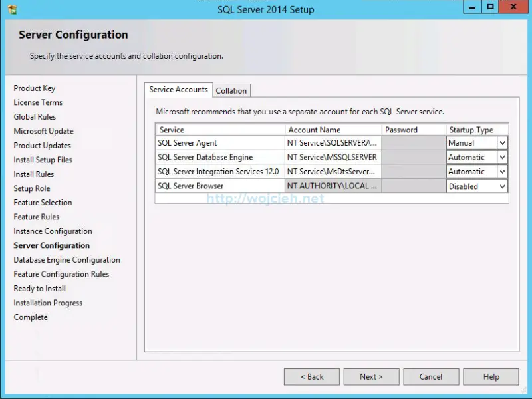The height and width of the screenshot is (399, 532).
Task: Open the SQL Server Browser startup type dropdown
Action: (502, 186)
